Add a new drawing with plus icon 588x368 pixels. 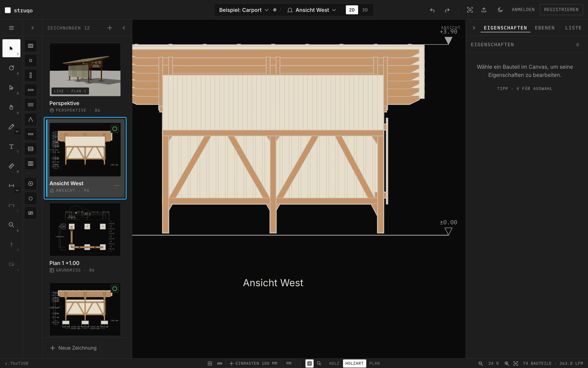tap(110, 28)
